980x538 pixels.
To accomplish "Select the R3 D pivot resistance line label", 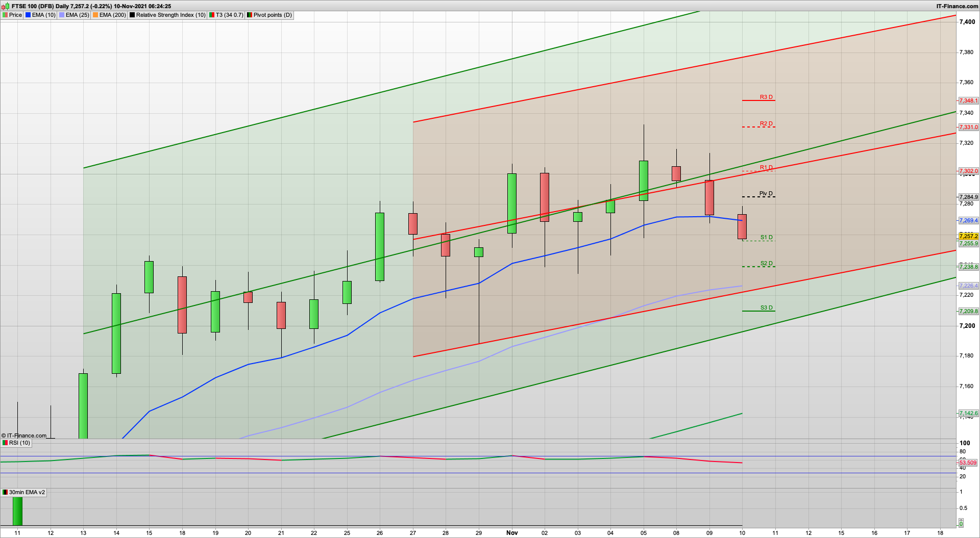I will [766, 97].
